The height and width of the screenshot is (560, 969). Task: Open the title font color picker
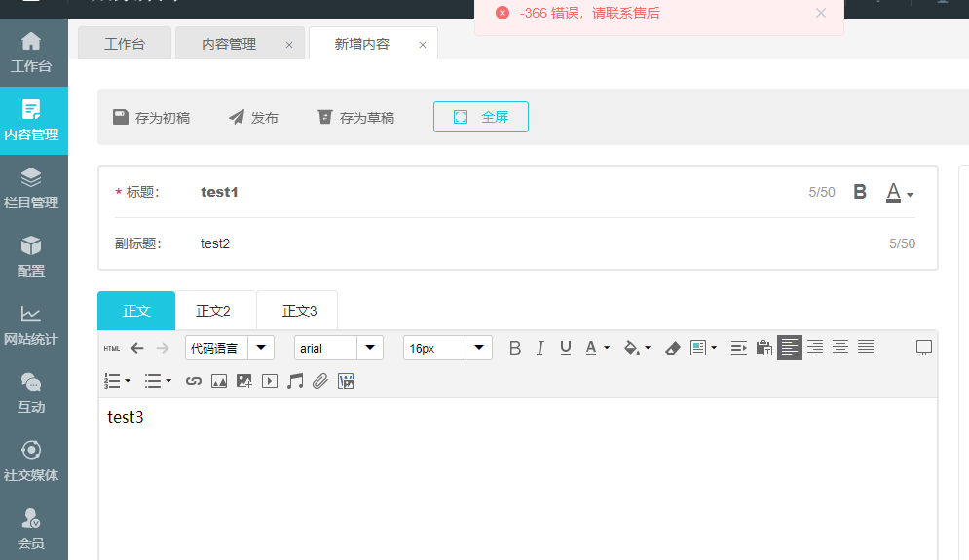[x=899, y=193]
